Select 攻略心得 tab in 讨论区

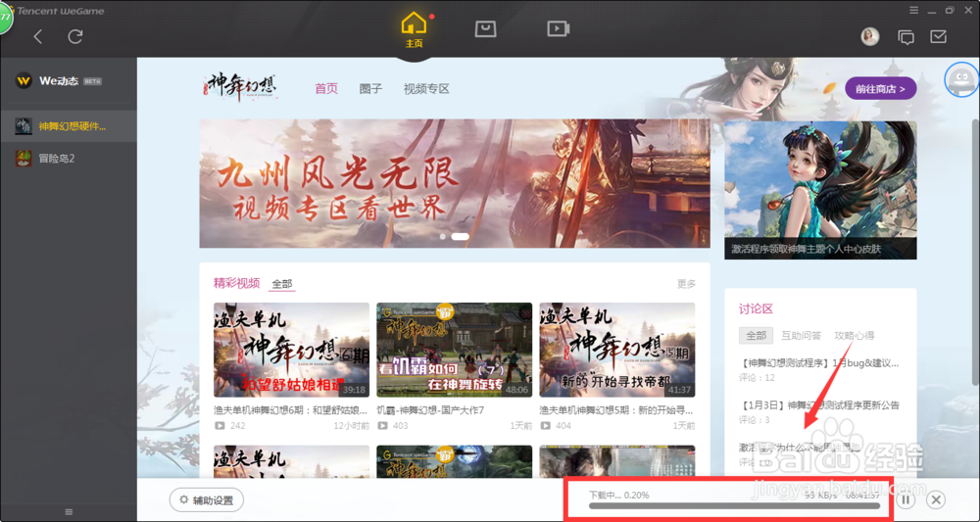pyautogui.click(x=855, y=336)
